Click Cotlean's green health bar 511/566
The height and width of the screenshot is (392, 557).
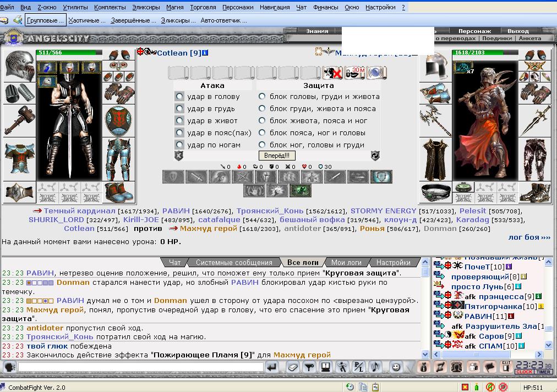(69, 52)
